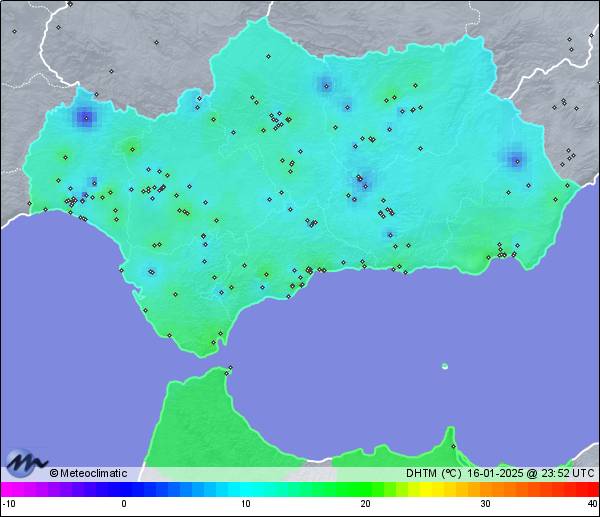Select the 30 label on temperature scale

pos(486,504)
